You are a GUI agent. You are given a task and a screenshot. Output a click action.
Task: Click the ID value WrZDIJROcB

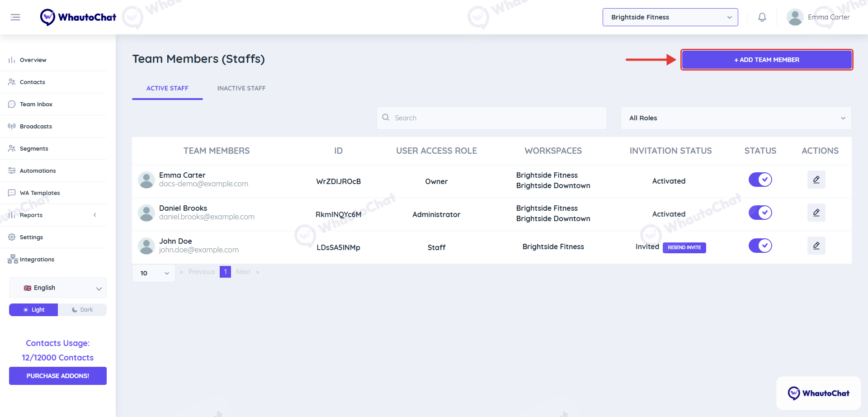pos(339,181)
